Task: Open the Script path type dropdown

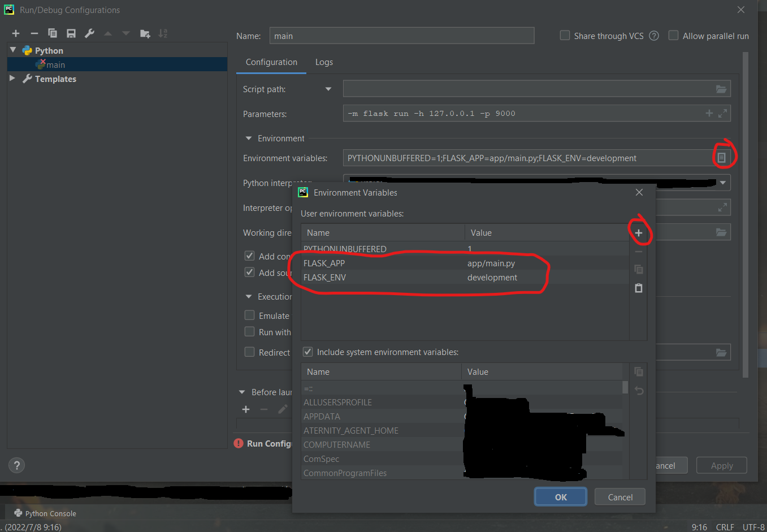Action: [x=328, y=89]
